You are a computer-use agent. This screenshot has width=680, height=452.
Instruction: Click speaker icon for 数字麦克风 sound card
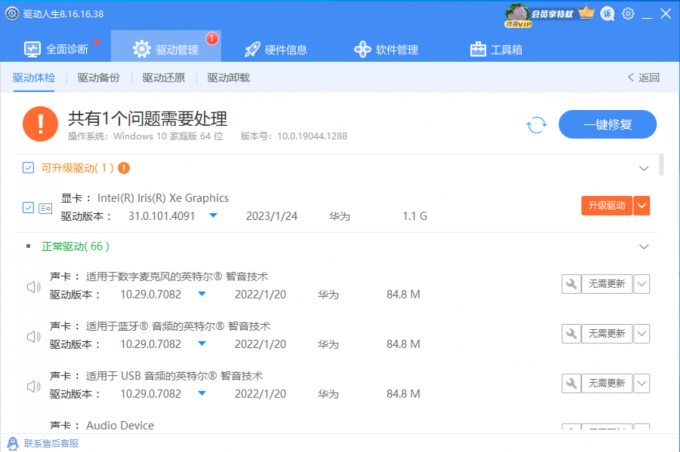point(33,287)
